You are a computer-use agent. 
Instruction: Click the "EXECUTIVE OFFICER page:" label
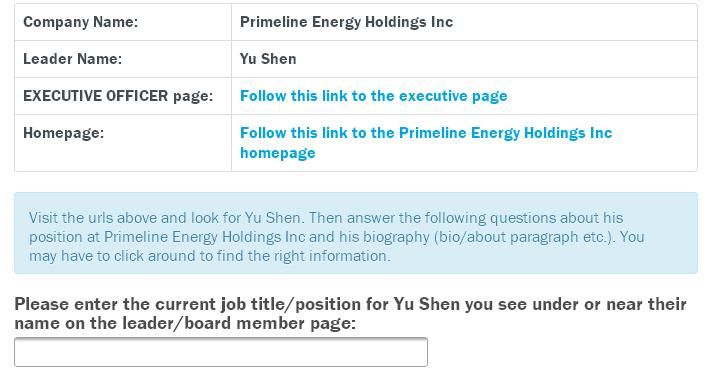[118, 96]
